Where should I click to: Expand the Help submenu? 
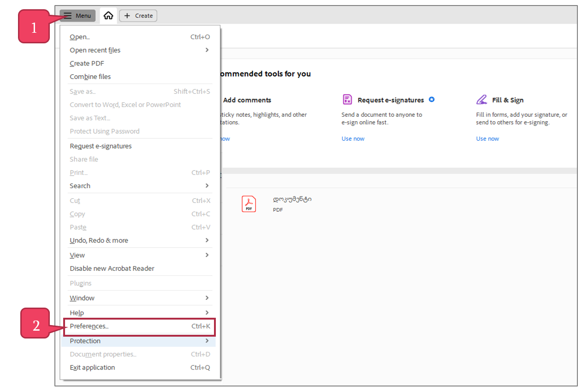point(140,313)
